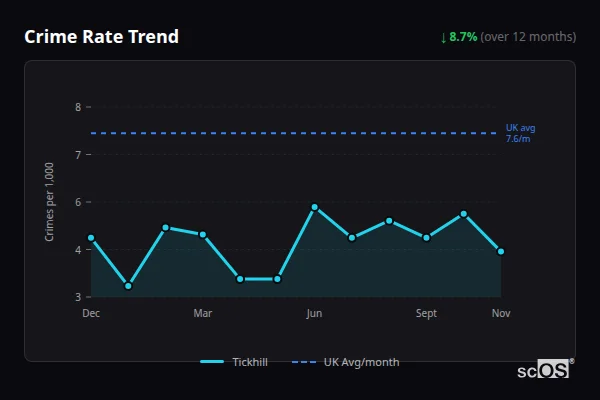
Task: Click the dashed UK average line
Action: click(x=294, y=133)
